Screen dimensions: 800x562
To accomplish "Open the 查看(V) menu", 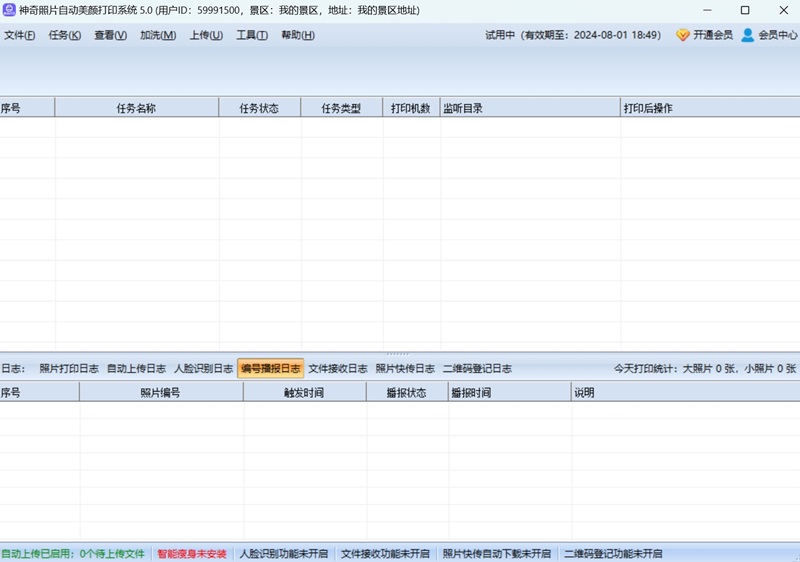I will pos(110,35).
